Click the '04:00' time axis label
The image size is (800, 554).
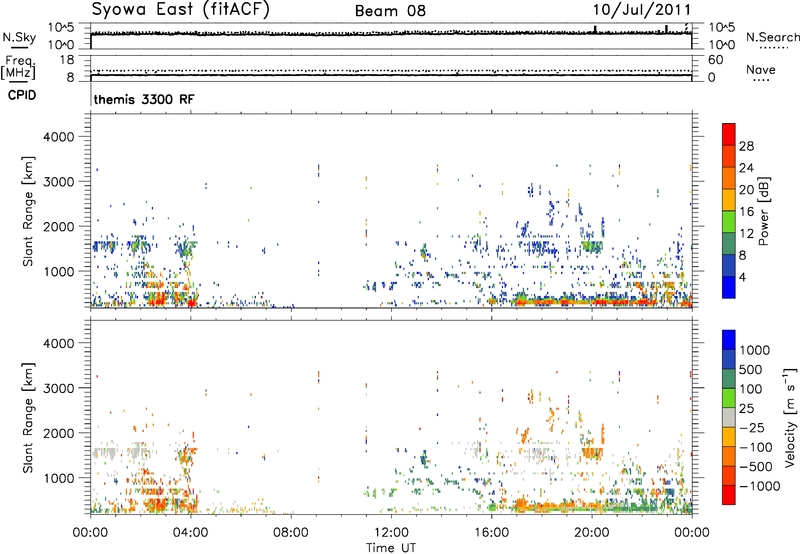click(x=190, y=533)
